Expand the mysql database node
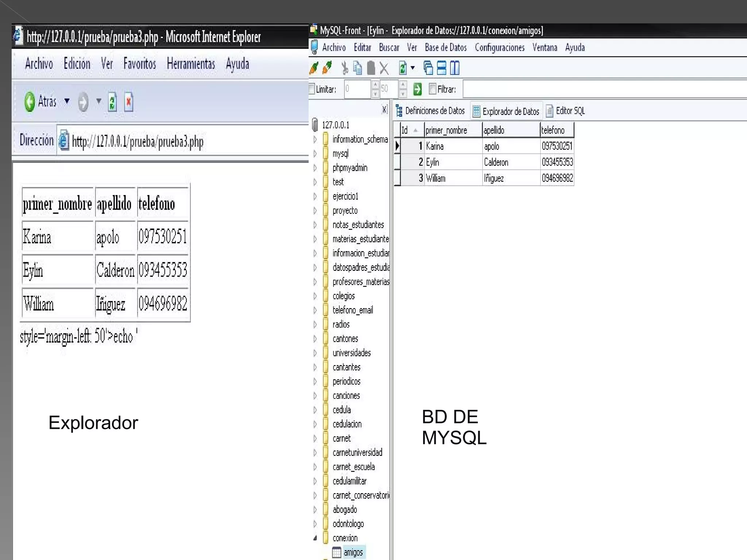Image resolution: width=747 pixels, height=560 pixels. click(x=315, y=153)
